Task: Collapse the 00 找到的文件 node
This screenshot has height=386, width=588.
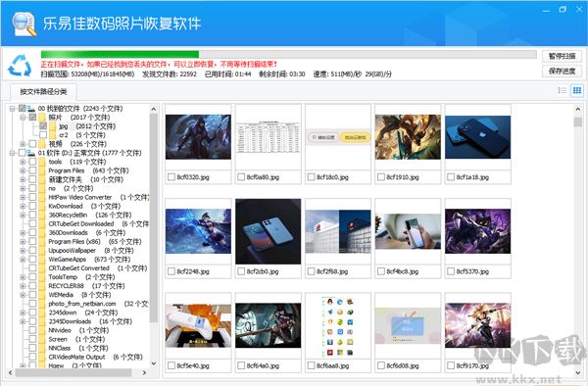Action: coord(12,109)
